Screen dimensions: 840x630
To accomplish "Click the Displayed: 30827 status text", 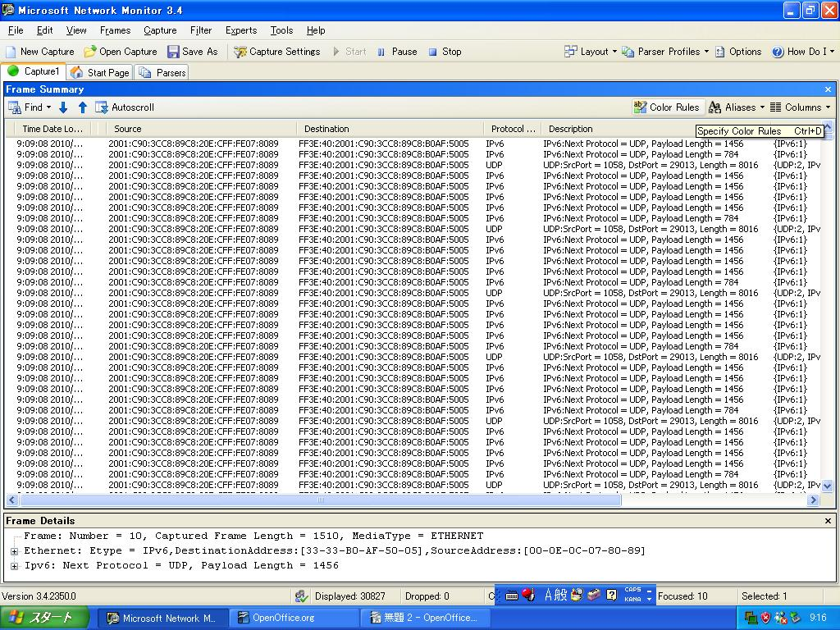I will [x=349, y=596].
